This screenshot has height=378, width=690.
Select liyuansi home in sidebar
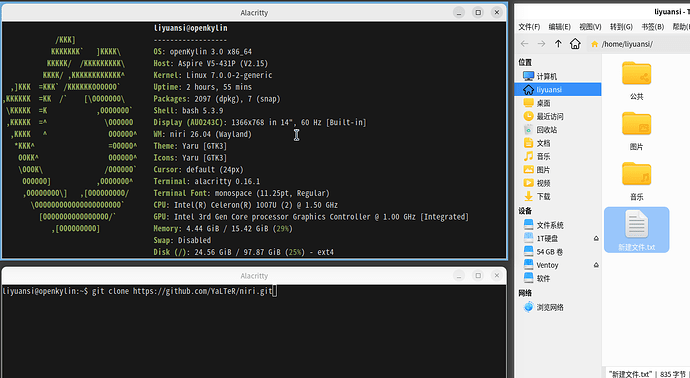[x=558, y=89]
